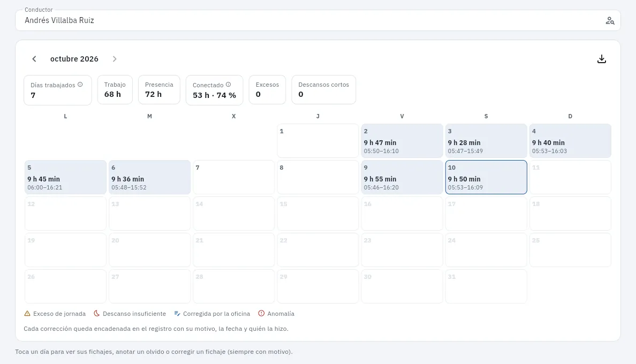This screenshot has height=364, width=636.
Task: Click the Anomalía alert icon
Action: (x=261, y=313)
